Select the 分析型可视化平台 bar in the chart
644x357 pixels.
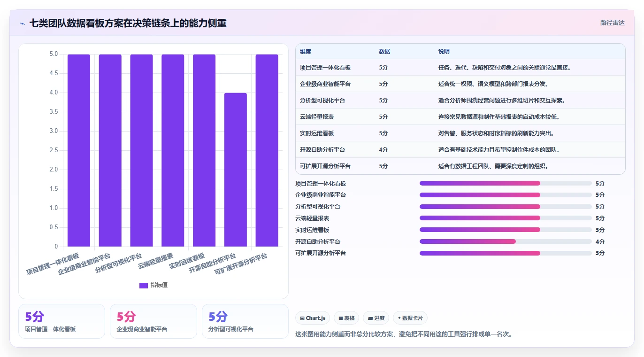point(141,150)
